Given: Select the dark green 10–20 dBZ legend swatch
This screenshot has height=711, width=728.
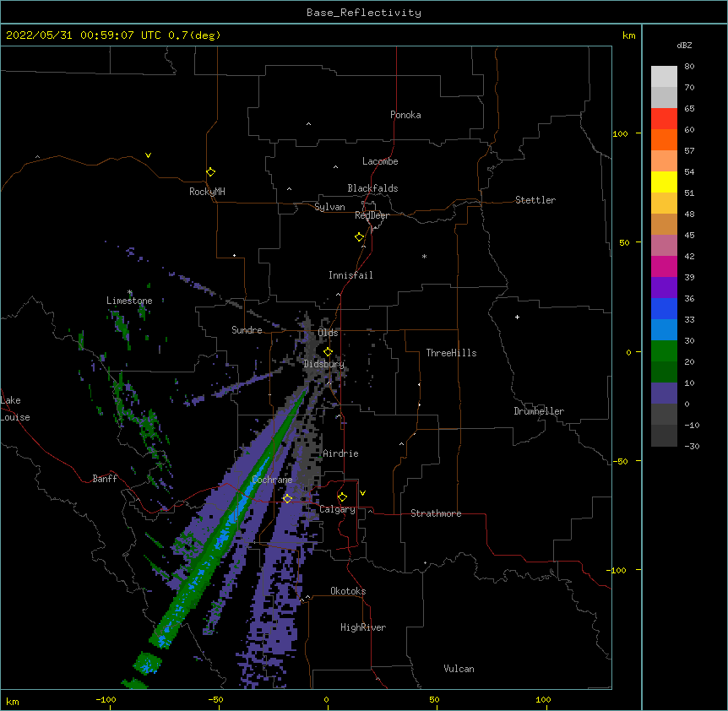Looking at the screenshot, I should (x=664, y=372).
